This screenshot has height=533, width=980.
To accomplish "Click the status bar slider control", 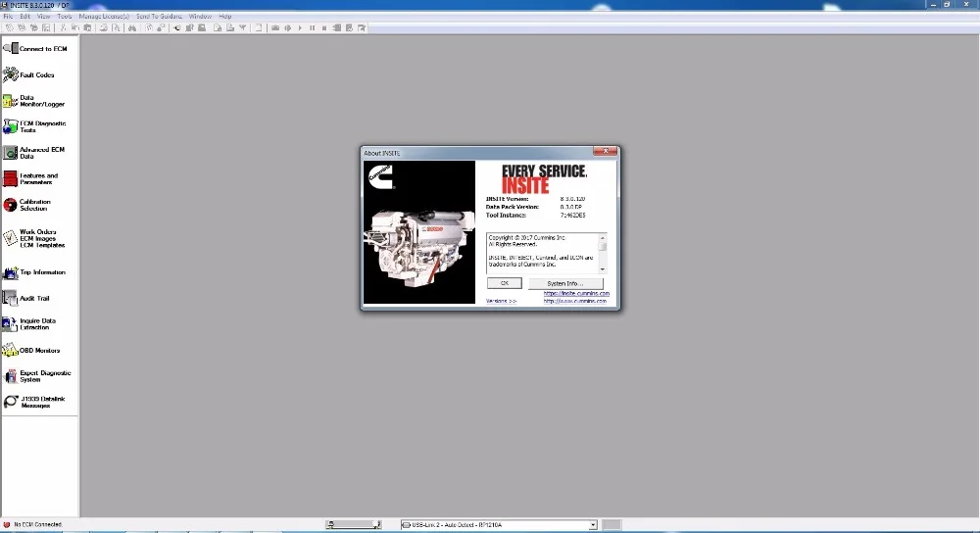I will coord(353,525).
